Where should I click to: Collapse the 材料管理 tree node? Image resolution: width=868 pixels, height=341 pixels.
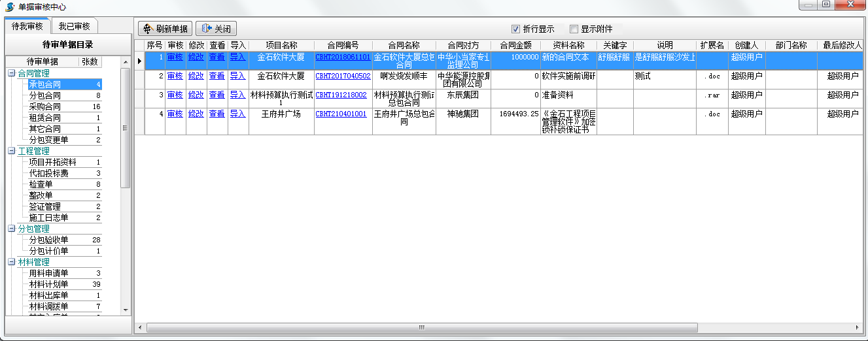point(12,262)
